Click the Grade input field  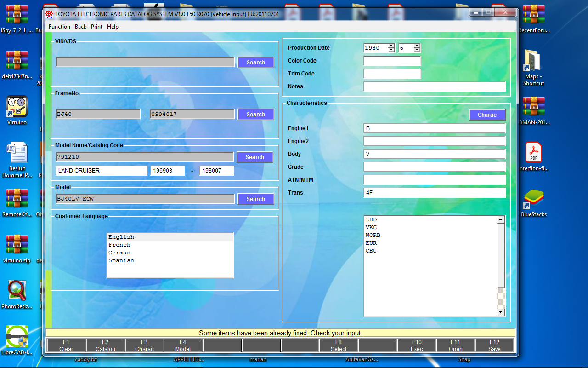point(435,167)
